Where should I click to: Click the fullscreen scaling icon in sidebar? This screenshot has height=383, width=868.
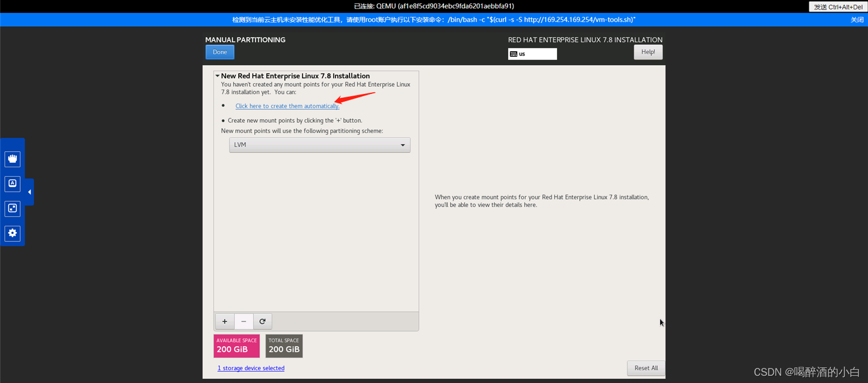(x=13, y=208)
